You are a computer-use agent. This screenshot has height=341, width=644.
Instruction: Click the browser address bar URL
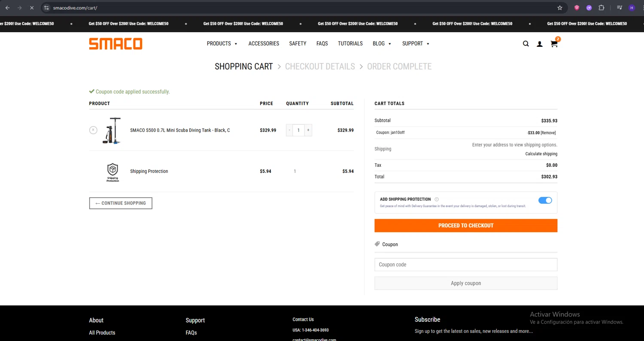[75, 8]
